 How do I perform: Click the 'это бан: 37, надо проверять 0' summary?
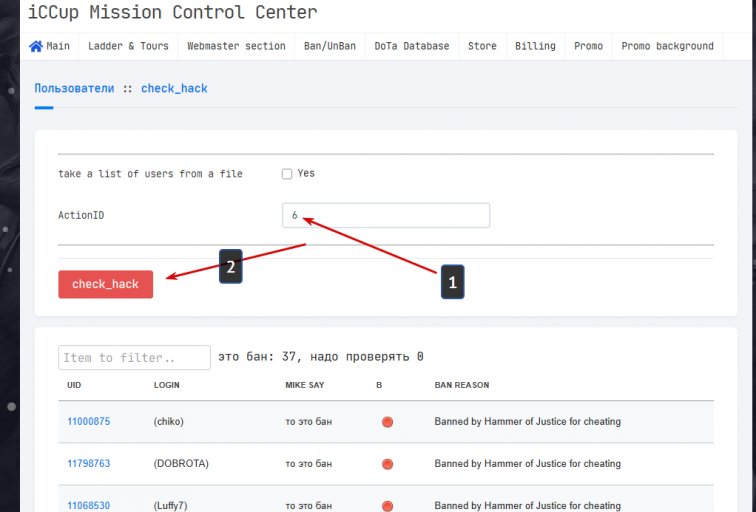click(321, 357)
